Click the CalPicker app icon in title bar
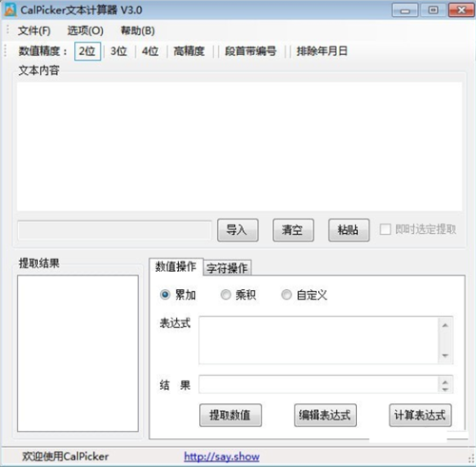The width and height of the screenshot is (476, 467). (10, 10)
